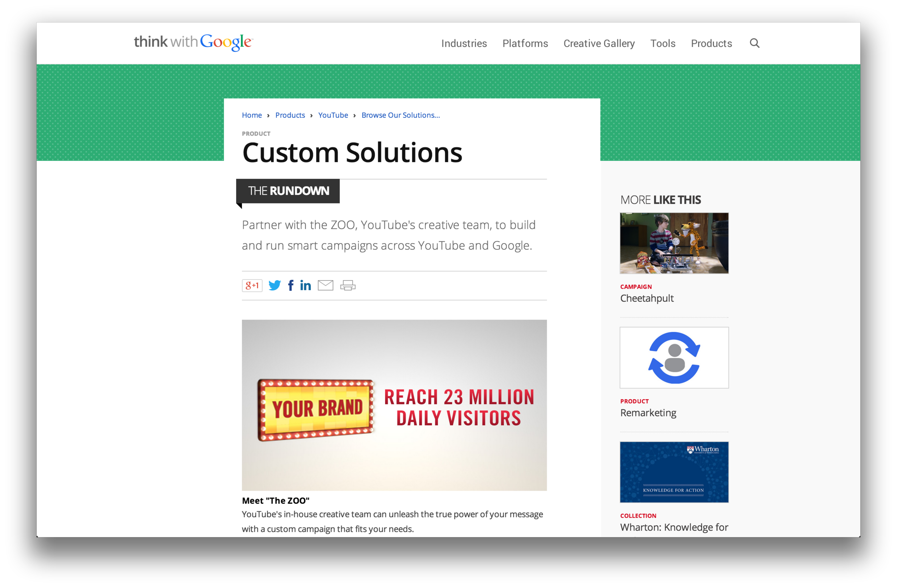
Task: Open the Cheetahpult campaign link
Action: [x=647, y=298]
